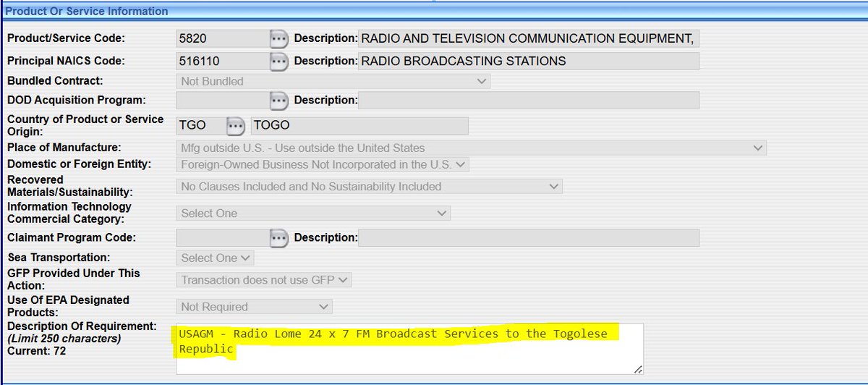
Task: Open the Product/Service Code lookup ellipsis button
Action: click(x=278, y=39)
